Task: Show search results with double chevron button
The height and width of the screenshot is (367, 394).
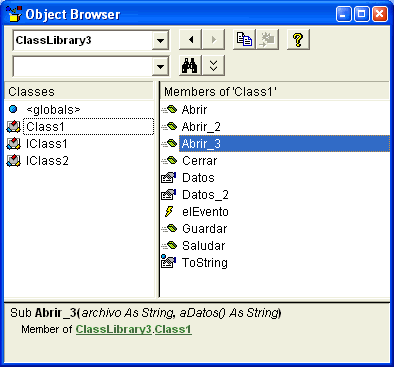Action: tap(214, 66)
